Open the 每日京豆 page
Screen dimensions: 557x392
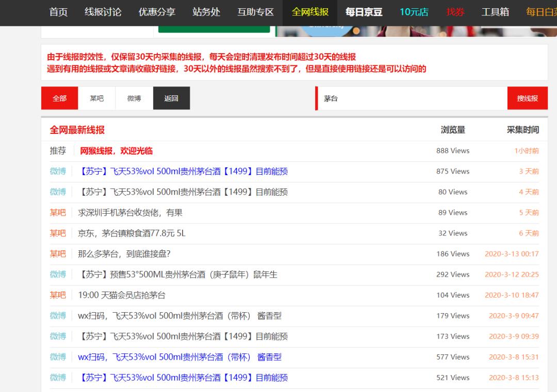click(x=364, y=13)
